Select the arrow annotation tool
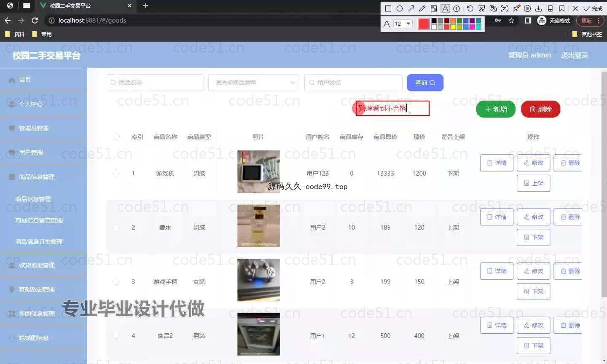The image size is (607, 364). (x=411, y=8)
